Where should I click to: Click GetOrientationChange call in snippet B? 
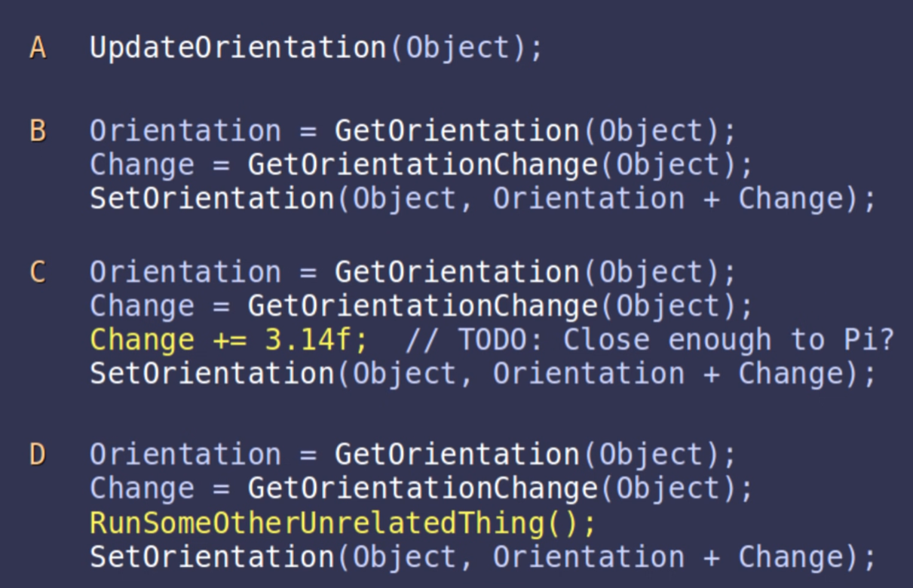422,165
